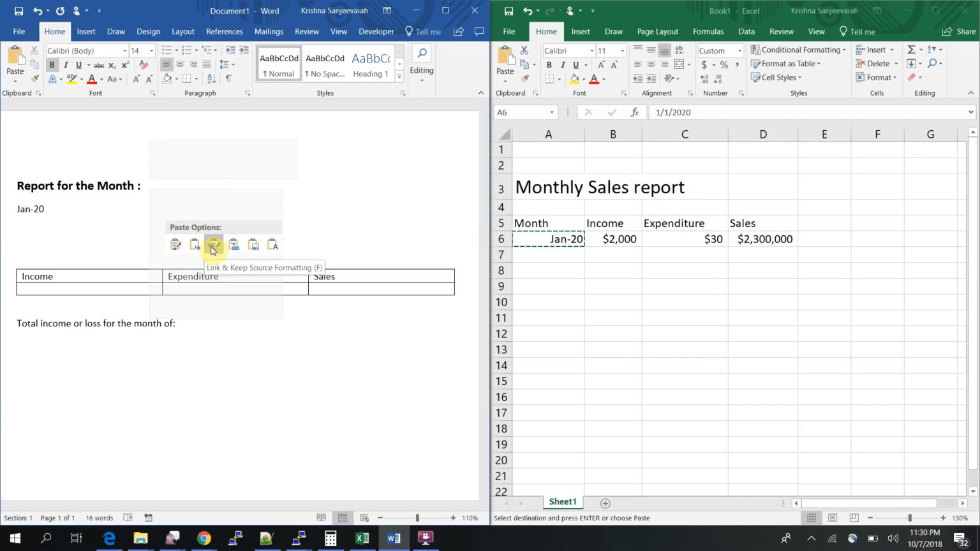Switch to Word's Mailings tab
The width and height of the screenshot is (980, 551).
coord(269,31)
